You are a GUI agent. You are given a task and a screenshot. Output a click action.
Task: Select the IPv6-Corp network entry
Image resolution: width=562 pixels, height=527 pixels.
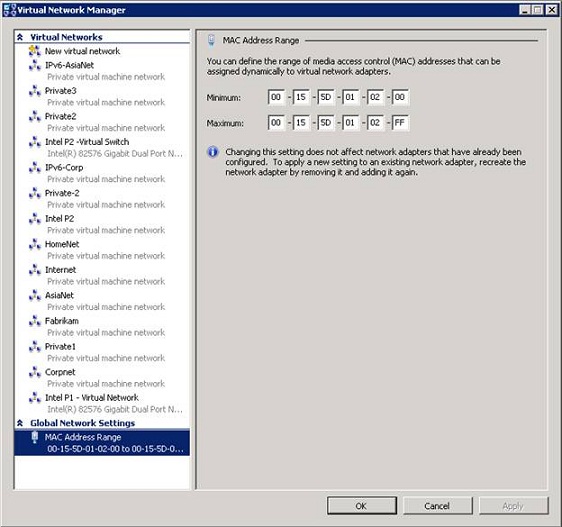click(102, 173)
